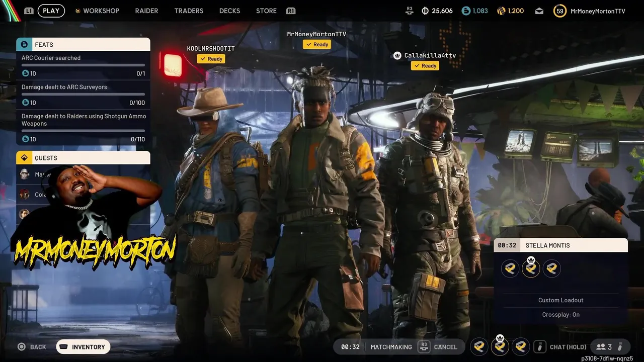Select the rightmost squad emblem in Stella Montis panel
Viewport: 644px width, 362px height.
(x=551, y=268)
